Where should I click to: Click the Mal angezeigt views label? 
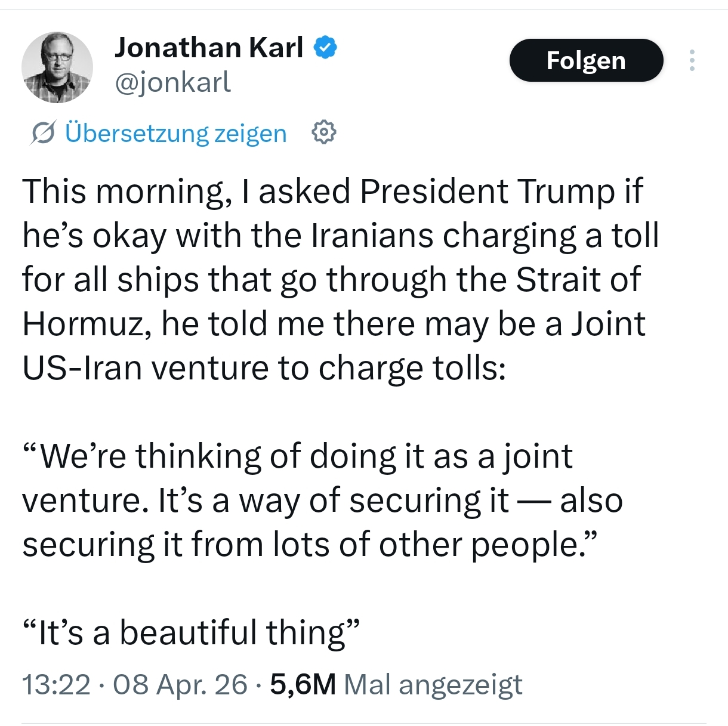(433, 684)
